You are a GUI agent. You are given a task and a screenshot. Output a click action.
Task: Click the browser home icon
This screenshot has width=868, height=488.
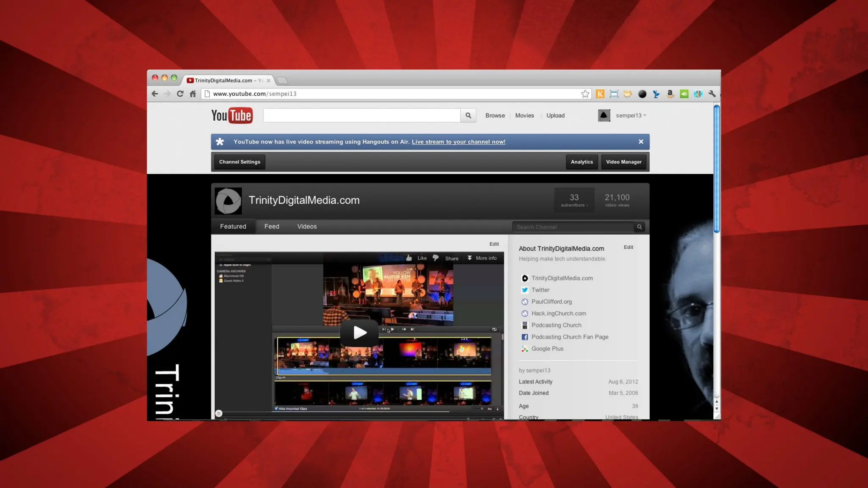(x=193, y=94)
